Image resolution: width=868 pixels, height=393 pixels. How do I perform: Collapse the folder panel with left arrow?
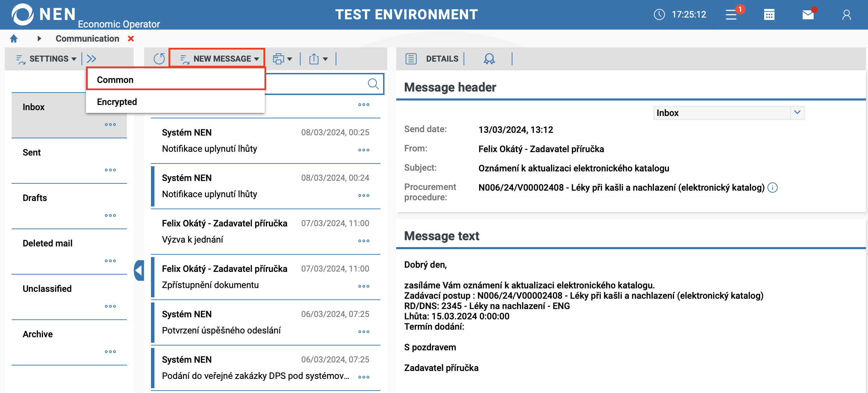point(139,270)
